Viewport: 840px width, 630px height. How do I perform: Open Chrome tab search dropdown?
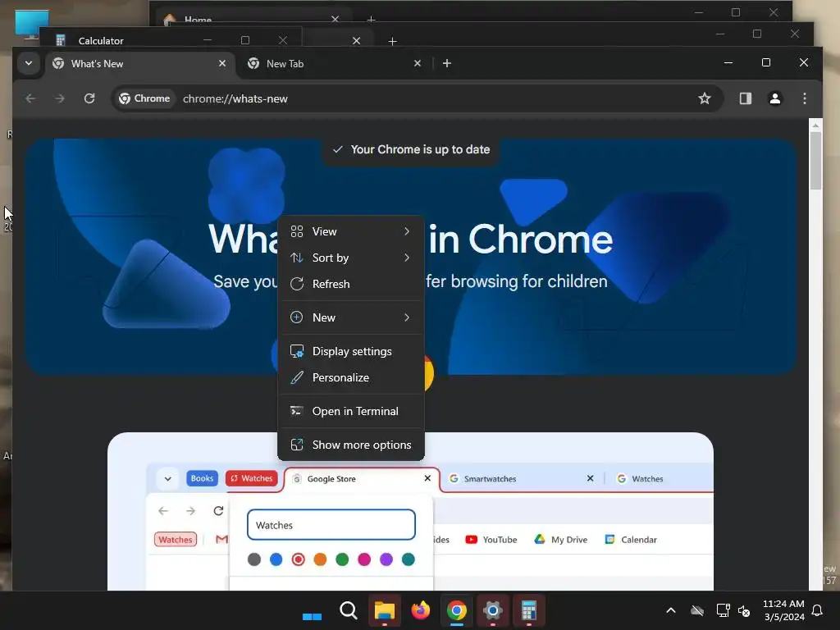pyautogui.click(x=29, y=63)
